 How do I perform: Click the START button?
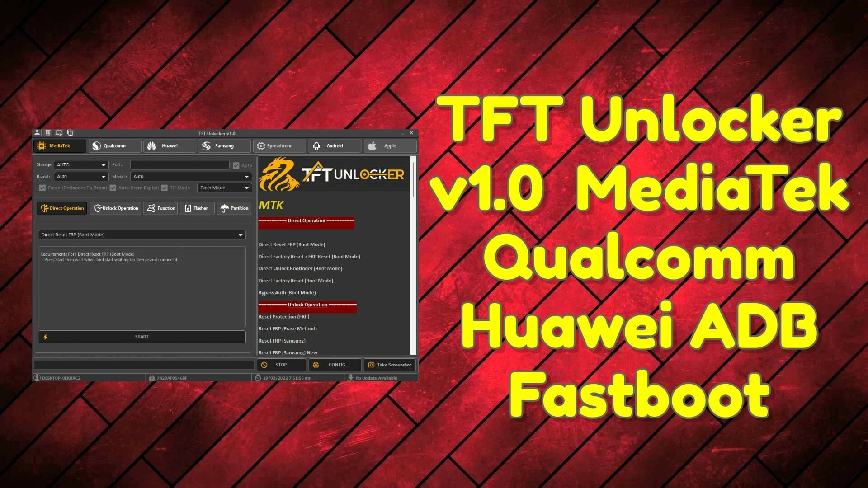pyautogui.click(x=142, y=337)
